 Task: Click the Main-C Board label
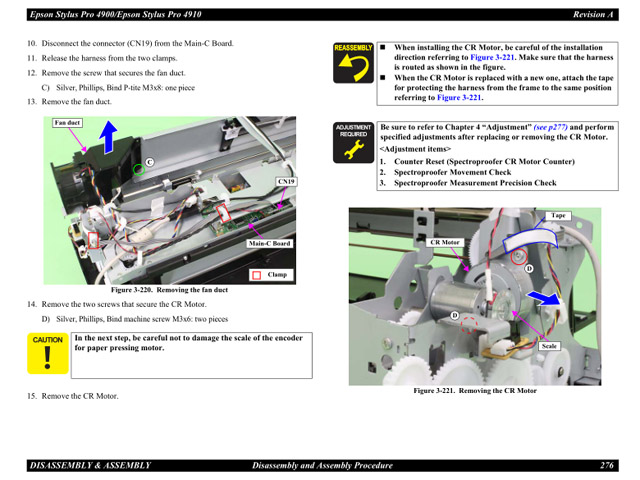coord(268,244)
